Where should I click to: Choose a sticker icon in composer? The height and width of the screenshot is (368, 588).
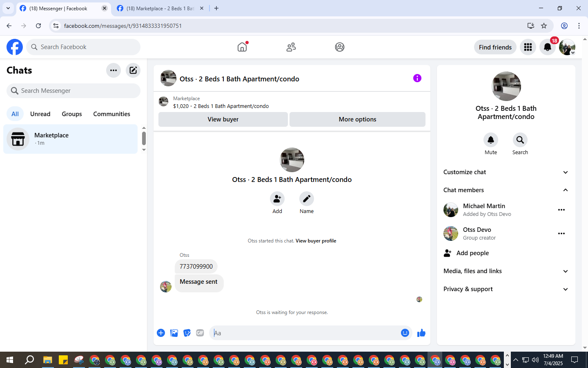point(187,333)
